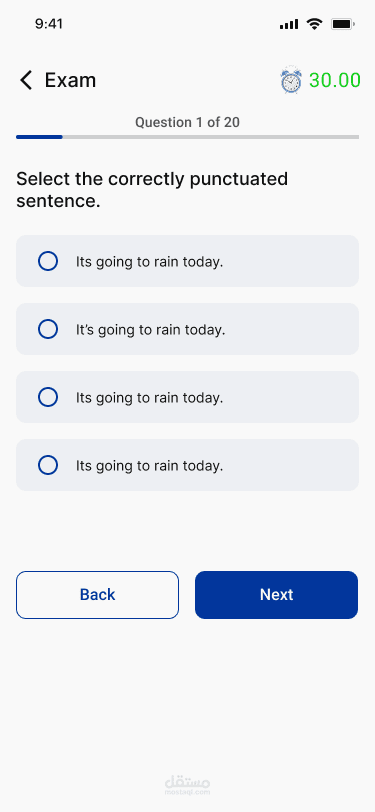Click the Wi-Fi icon in status bar

(314, 24)
